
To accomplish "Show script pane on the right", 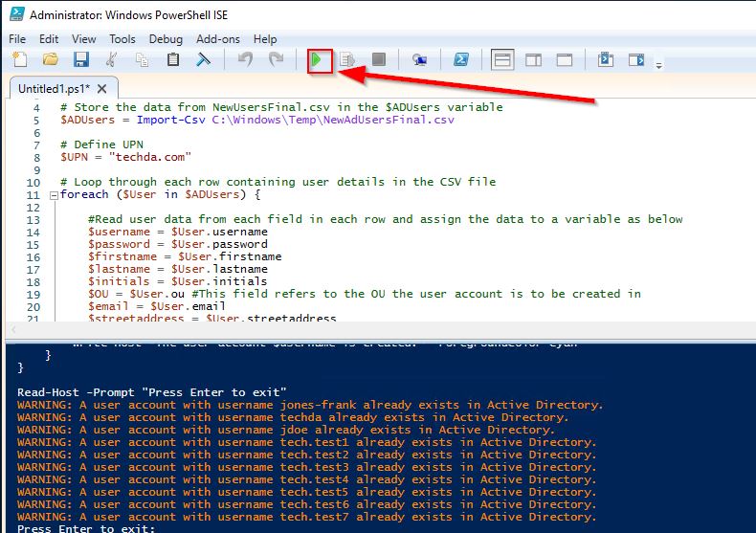I will pyautogui.click(x=533, y=60).
